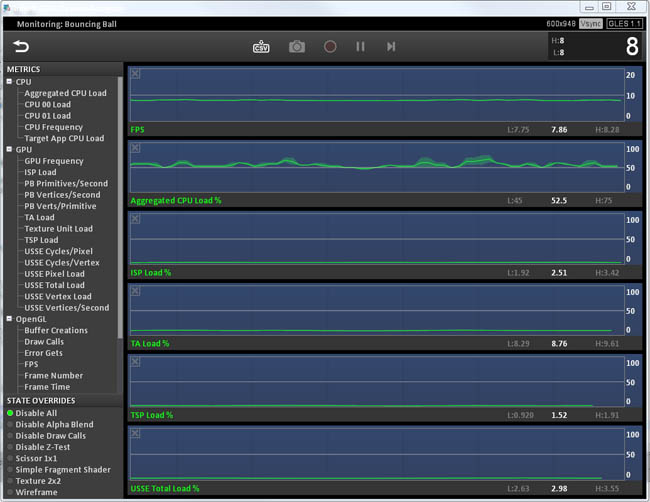Collapse the GPU metrics group
This screenshot has width=650, height=502.
coord(9,150)
